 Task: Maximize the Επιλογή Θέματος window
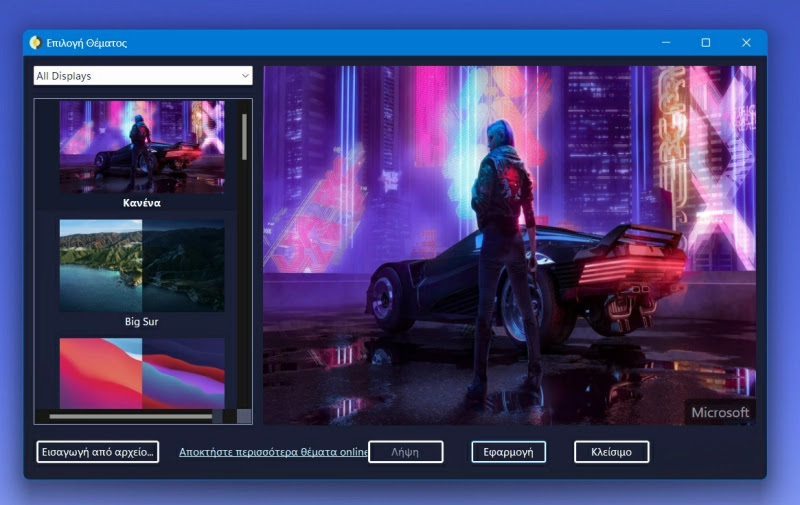pyautogui.click(x=706, y=43)
